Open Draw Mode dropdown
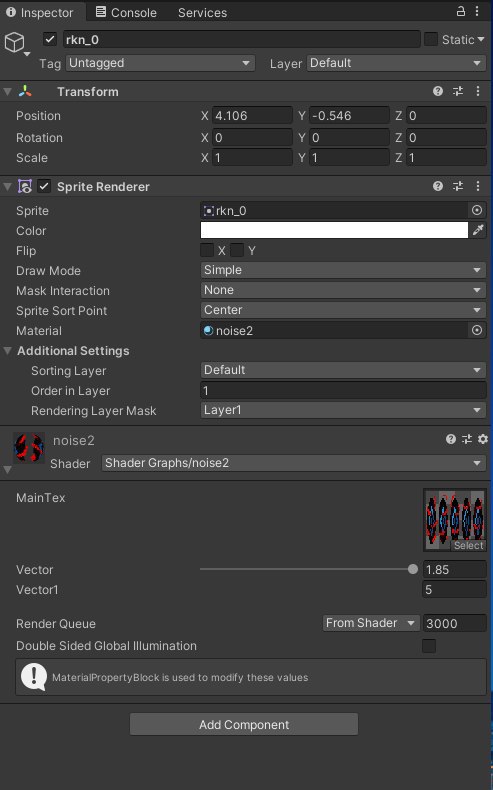The height and width of the screenshot is (790, 493). pos(343,270)
